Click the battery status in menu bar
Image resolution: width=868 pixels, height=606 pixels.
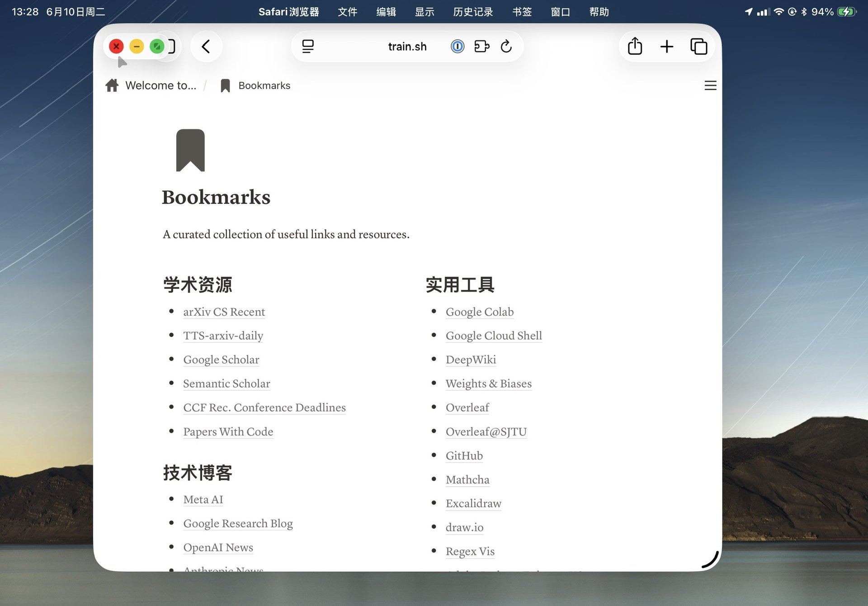(x=846, y=12)
